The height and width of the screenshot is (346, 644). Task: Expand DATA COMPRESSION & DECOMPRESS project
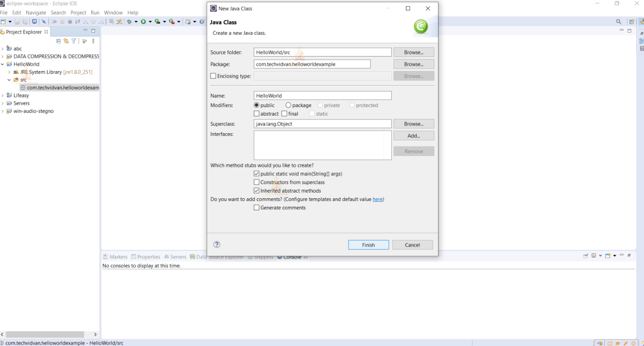[3, 57]
